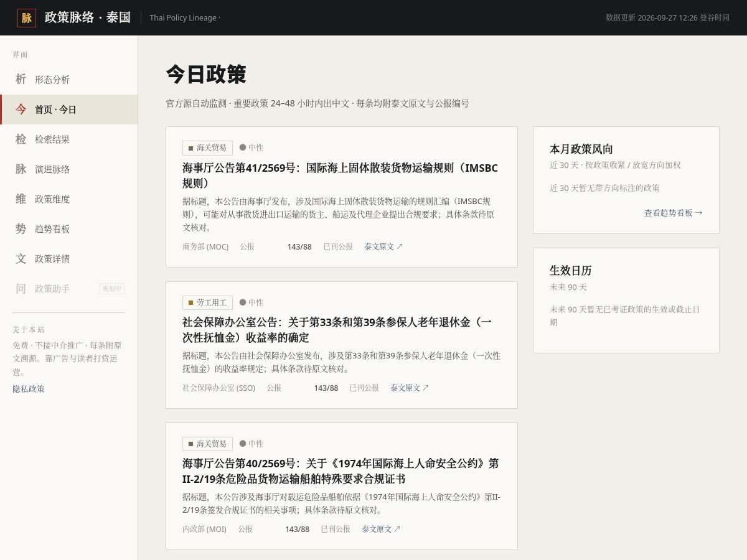Click 社会保障办公室 (SSO) source label
This screenshot has height=560, width=747.
tap(218, 388)
